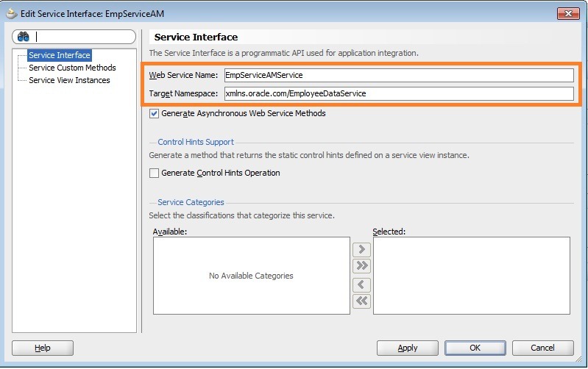Uncheck Generate Asynchronous Web Service Methods
Image resolution: width=588 pixels, height=369 pixels.
[155, 114]
